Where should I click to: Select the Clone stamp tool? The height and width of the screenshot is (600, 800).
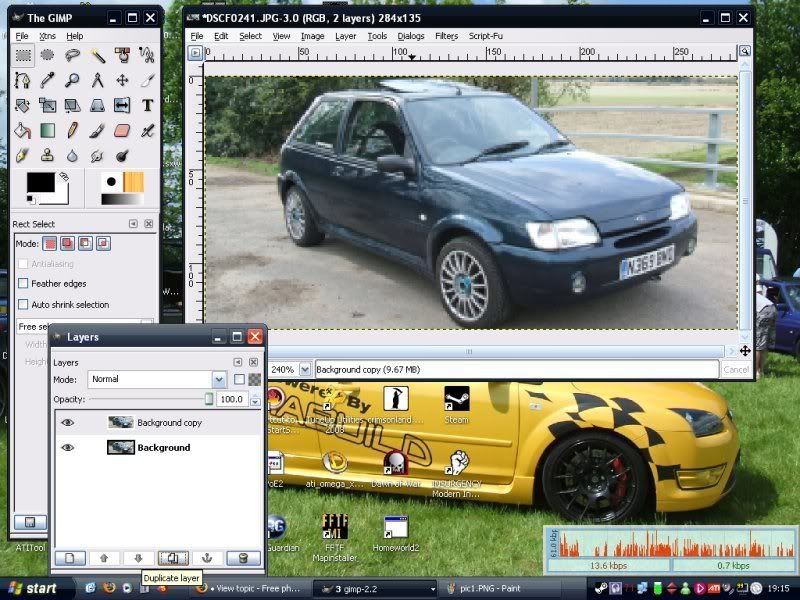pos(47,155)
